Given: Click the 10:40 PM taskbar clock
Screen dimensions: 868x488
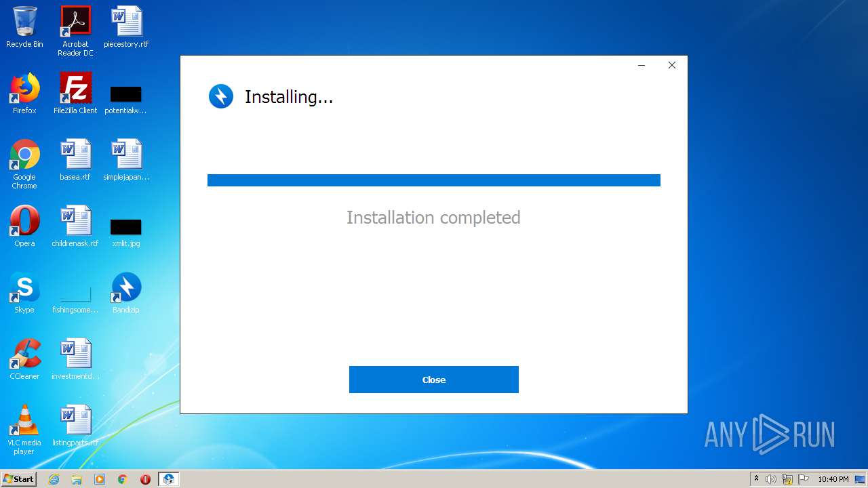Looking at the screenshot, I should point(833,479).
